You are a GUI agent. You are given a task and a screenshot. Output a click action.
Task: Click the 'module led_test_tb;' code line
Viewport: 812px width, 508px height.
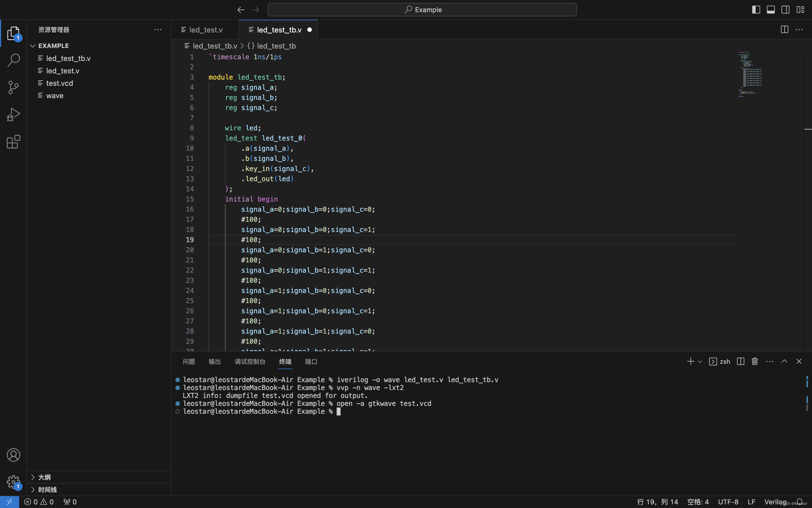point(247,77)
